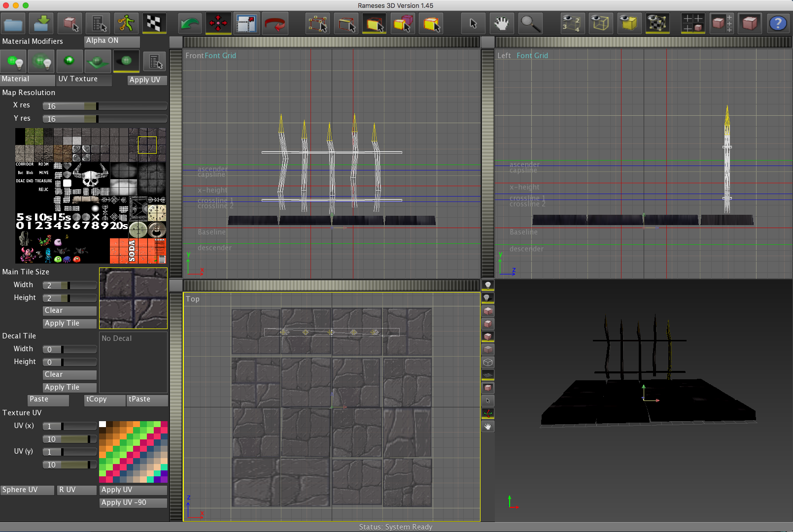
Task: Switch to the UV Texture tab
Action: [84, 79]
